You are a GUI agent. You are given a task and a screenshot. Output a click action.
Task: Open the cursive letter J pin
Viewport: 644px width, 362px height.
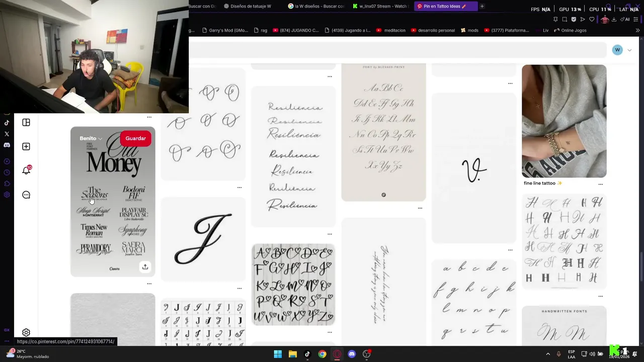tap(203, 239)
